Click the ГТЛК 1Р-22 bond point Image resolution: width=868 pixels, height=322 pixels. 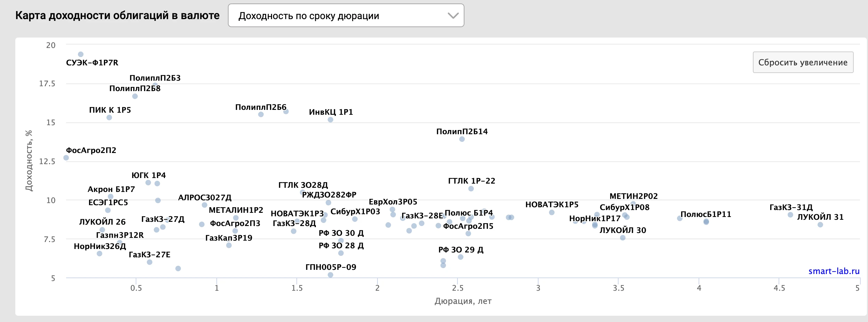[471, 189]
